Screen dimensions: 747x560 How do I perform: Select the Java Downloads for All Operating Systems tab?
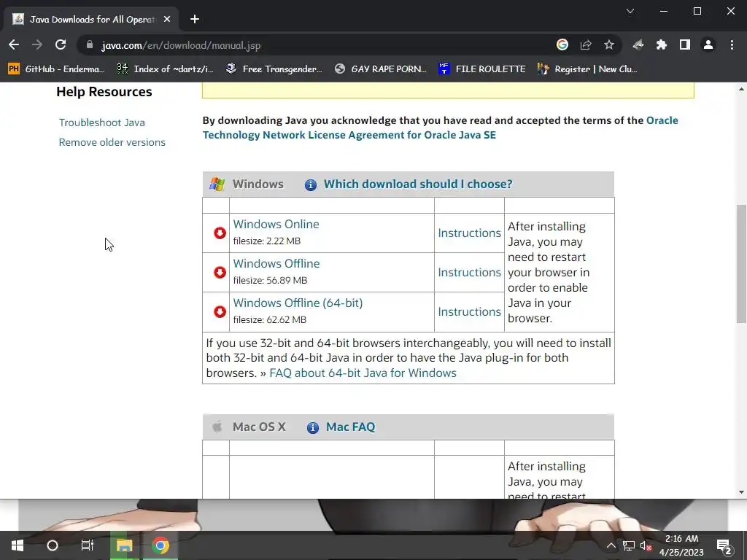90,19
